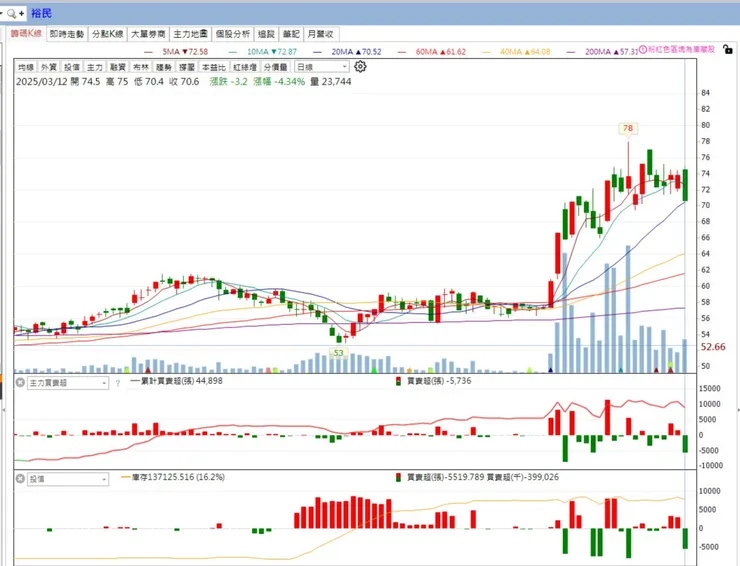Click the 漲幅 -4.34% value
The width and height of the screenshot is (740, 566).
coord(279,81)
